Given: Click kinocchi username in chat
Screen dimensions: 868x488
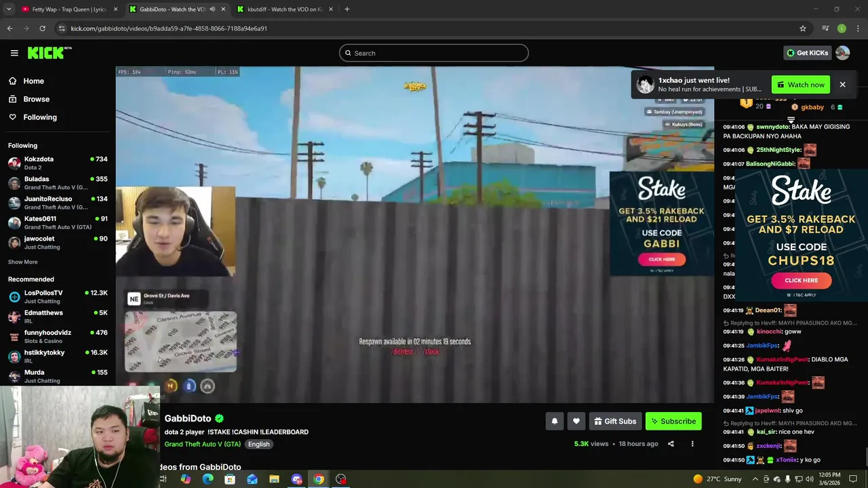Looking at the screenshot, I should [x=769, y=332].
